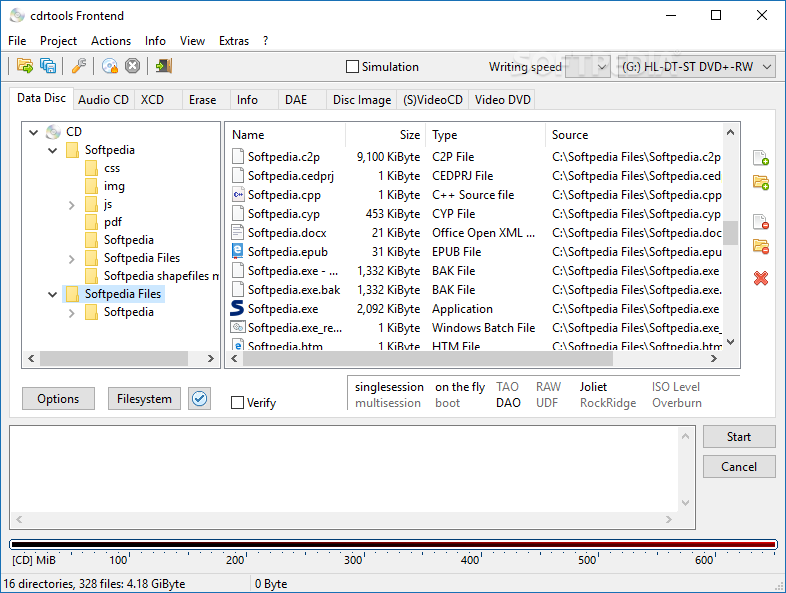Enable the Verify checkbox

coord(237,403)
